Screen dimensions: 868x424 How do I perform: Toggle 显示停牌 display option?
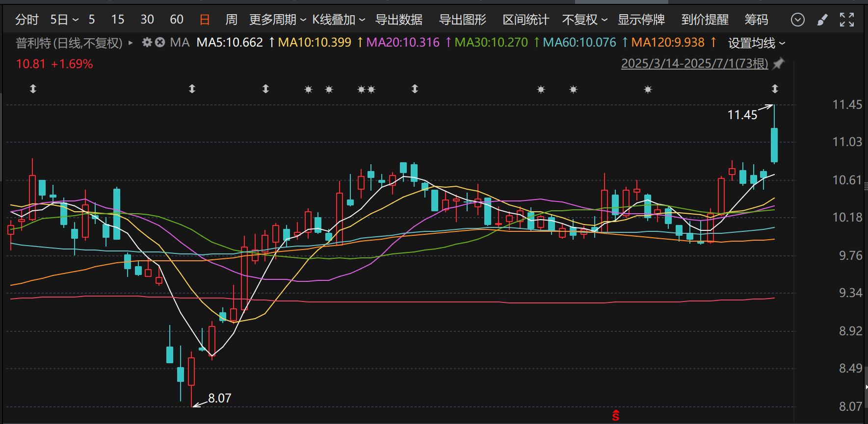coord(641,20)
